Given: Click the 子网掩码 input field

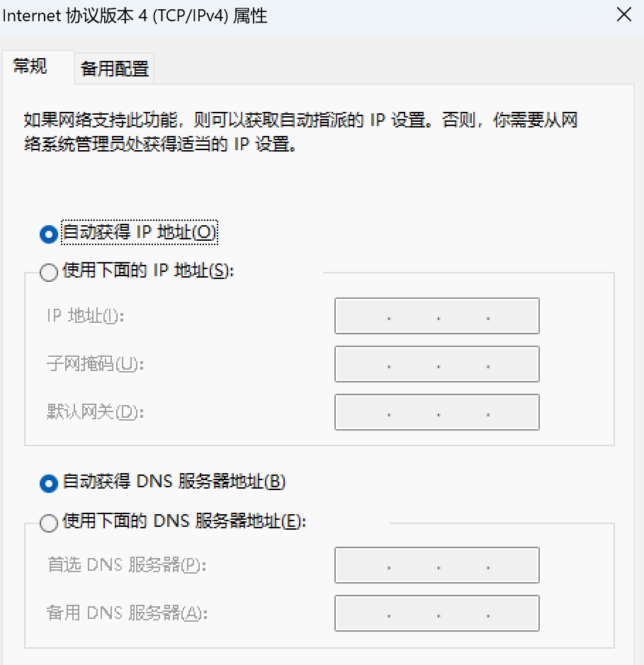Looking at the screenshot, I should point(437,364).
